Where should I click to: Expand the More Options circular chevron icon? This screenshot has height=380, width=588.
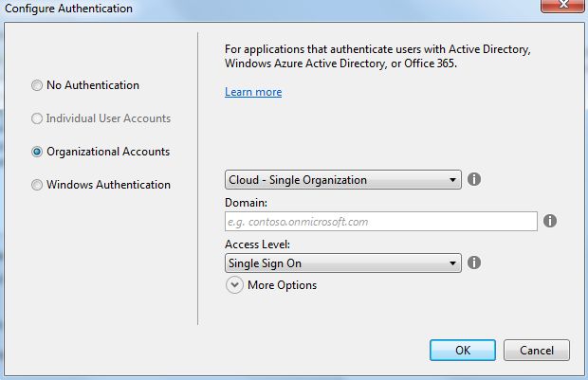coord(234,285)
